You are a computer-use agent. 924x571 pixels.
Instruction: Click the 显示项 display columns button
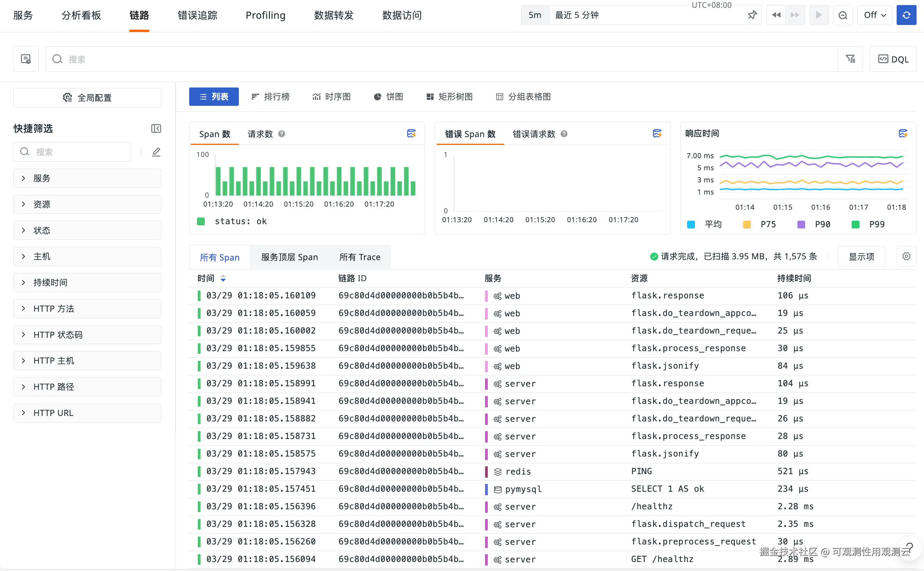point(861,257)
